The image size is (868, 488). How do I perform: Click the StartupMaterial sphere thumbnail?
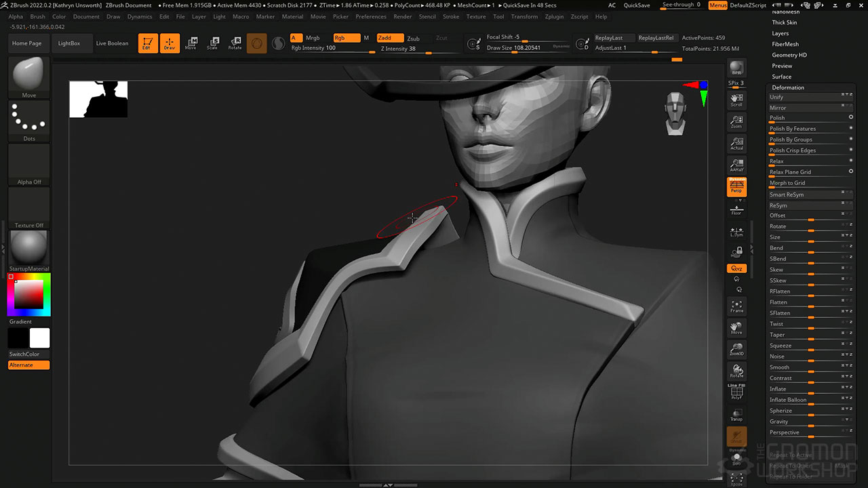(x=29, y=247)
